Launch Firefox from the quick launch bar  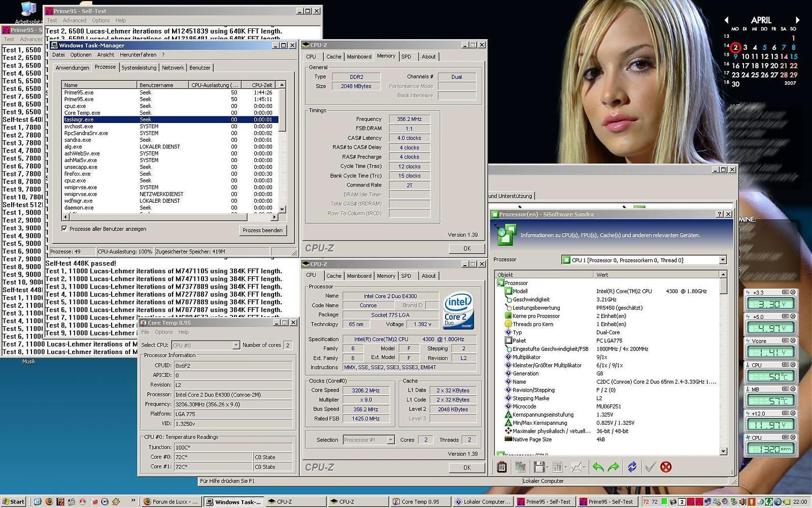coord(49,501)
